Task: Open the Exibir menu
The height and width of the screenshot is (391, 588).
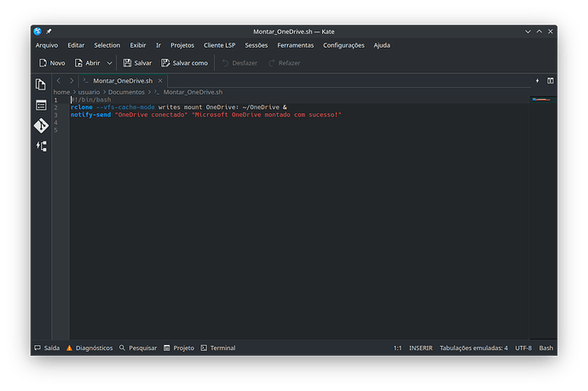Action: pos(138,45)
